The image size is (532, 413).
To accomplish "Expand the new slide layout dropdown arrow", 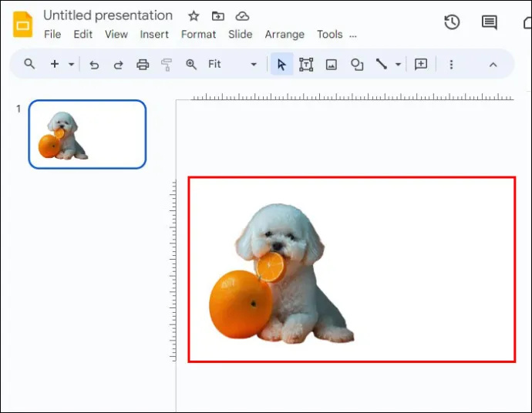I will (71, 64).
